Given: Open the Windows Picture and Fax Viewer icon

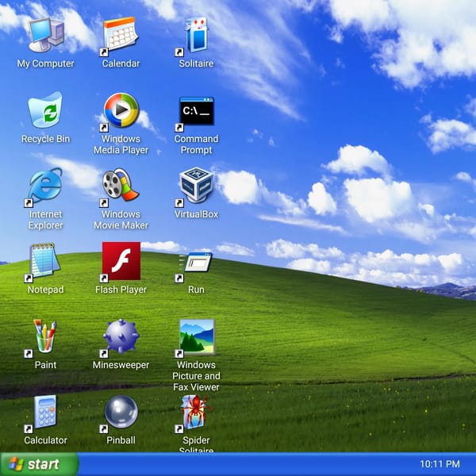Looking at the screenshot, I should [x=197, y=337].
